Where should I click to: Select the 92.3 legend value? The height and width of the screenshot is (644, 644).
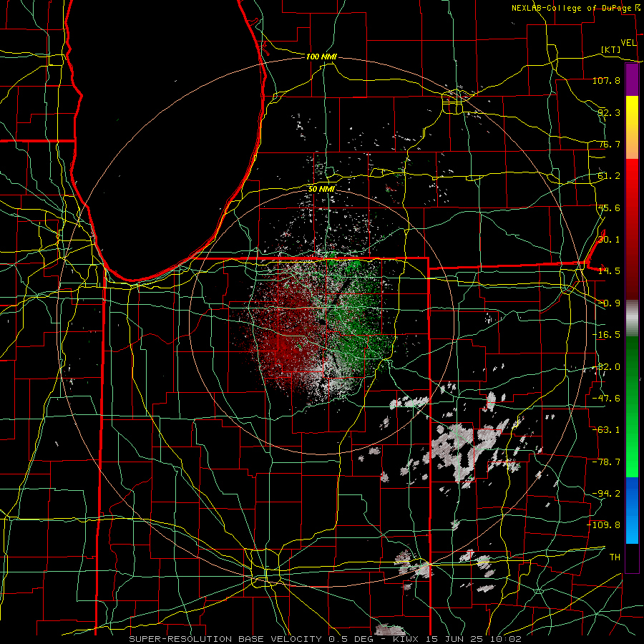point(609,112)
